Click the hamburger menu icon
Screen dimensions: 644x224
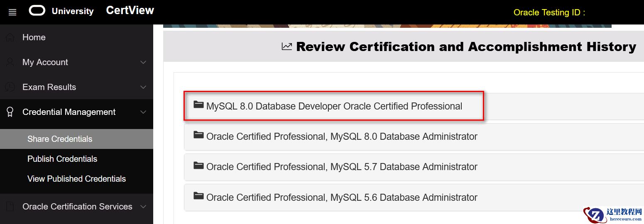point(12,12)
